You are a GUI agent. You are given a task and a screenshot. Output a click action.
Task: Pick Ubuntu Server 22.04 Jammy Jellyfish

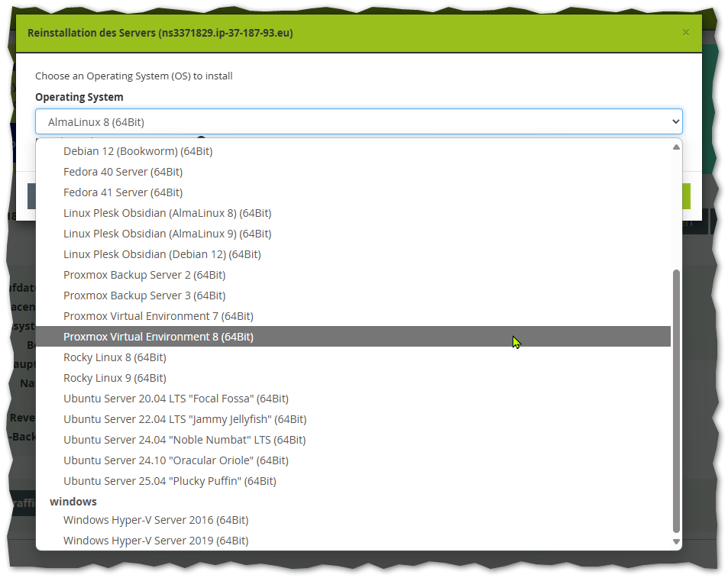pyautogui.click(x=185, y=419)
